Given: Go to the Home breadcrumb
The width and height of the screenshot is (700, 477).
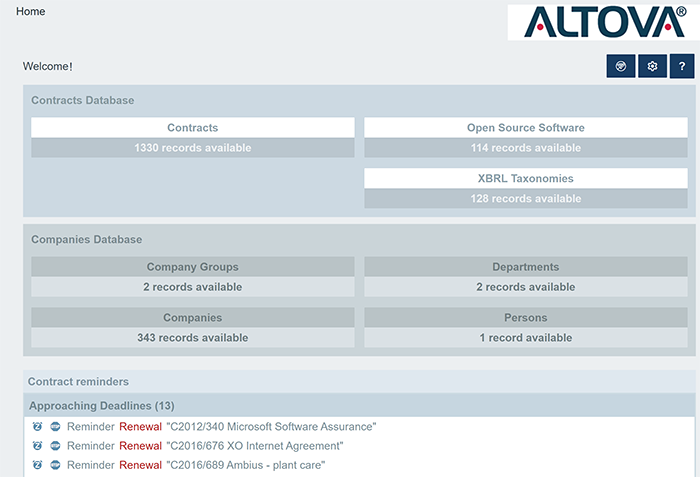Looking at the screenshot, I should click(x=31, y=12).
